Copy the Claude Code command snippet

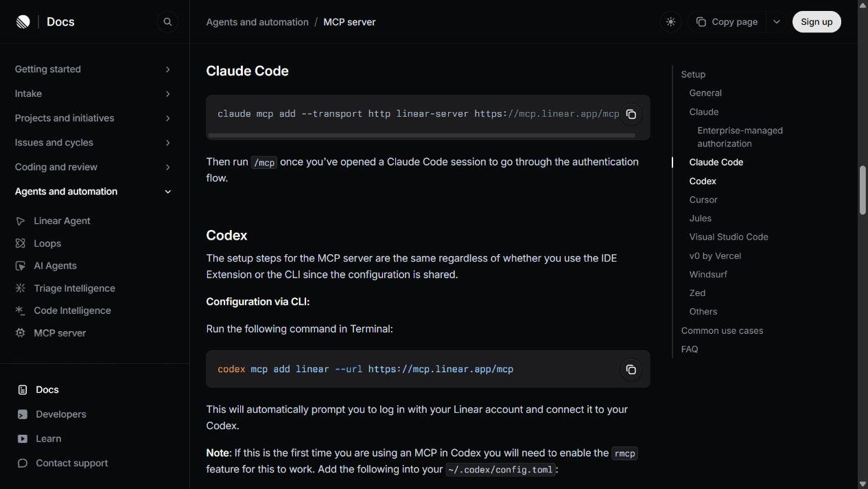click(x=631, y=114)
